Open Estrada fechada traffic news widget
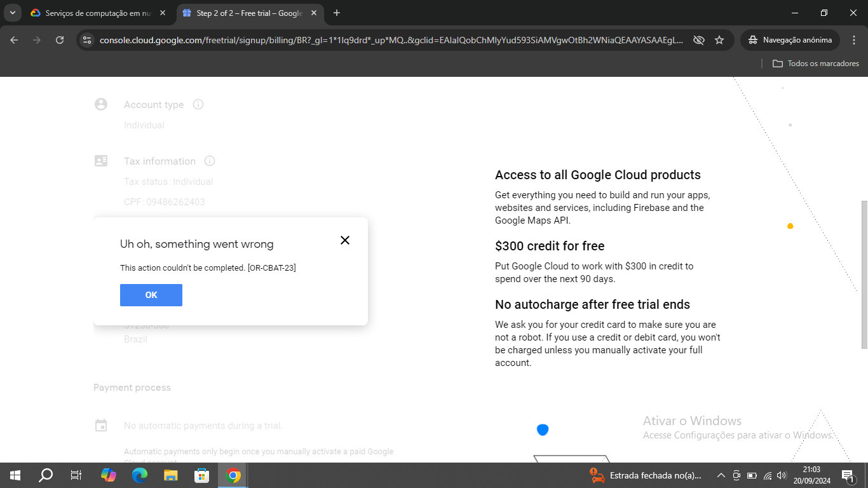Viewport: 868px width, 488px height. tap(645, 475)
